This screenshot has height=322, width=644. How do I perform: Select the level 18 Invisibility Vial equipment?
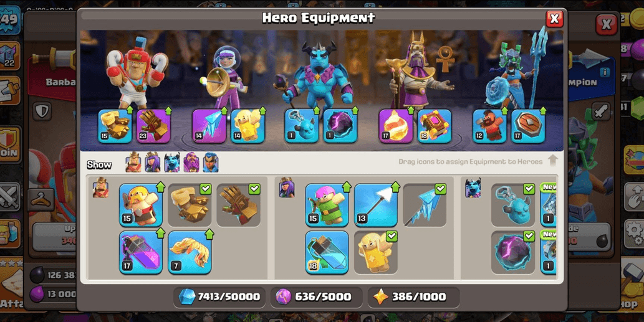(x=327, y=253)
